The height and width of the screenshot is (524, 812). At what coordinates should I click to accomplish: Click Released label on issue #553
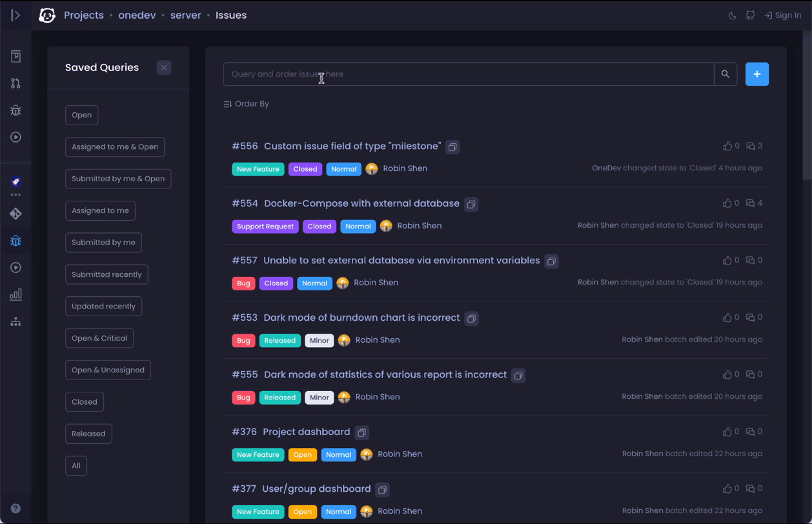pos(280,341)
